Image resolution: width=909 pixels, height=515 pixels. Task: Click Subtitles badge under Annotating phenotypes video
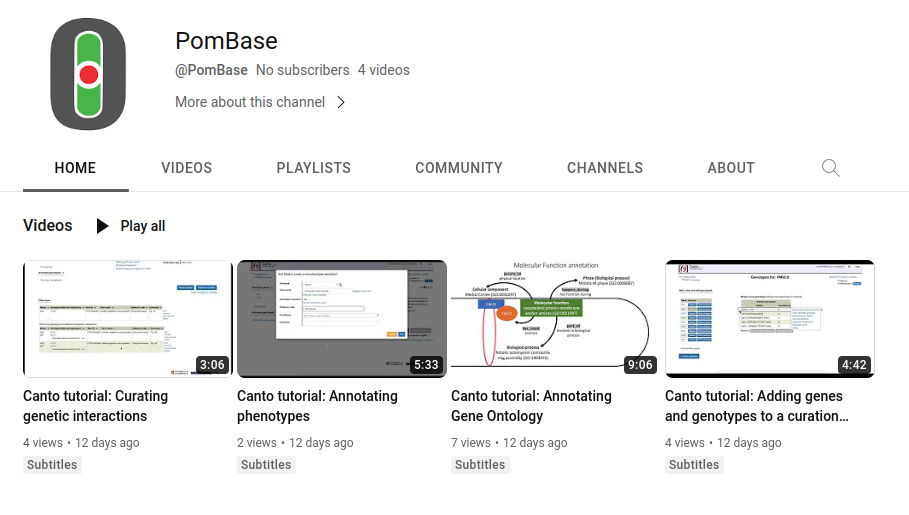tap(266, 465)
